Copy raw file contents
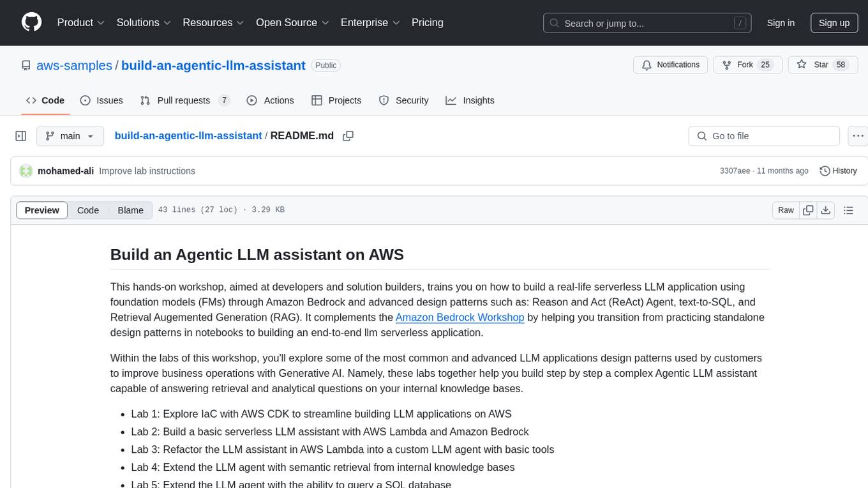 click(x=809, y=210)
